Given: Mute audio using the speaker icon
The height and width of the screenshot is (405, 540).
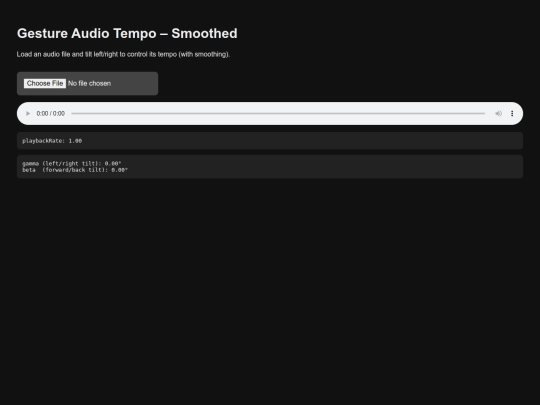Looking at the screenshot, I should [x=498, y=113].
